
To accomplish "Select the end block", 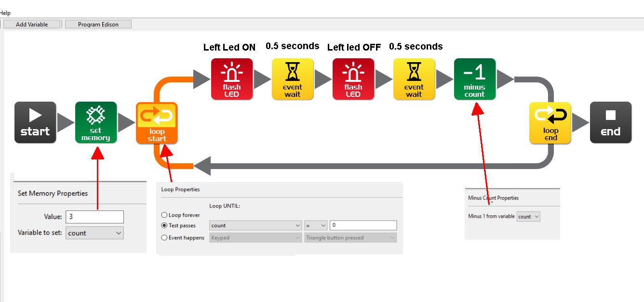I will pyautogui.click(x=611, y=122).
